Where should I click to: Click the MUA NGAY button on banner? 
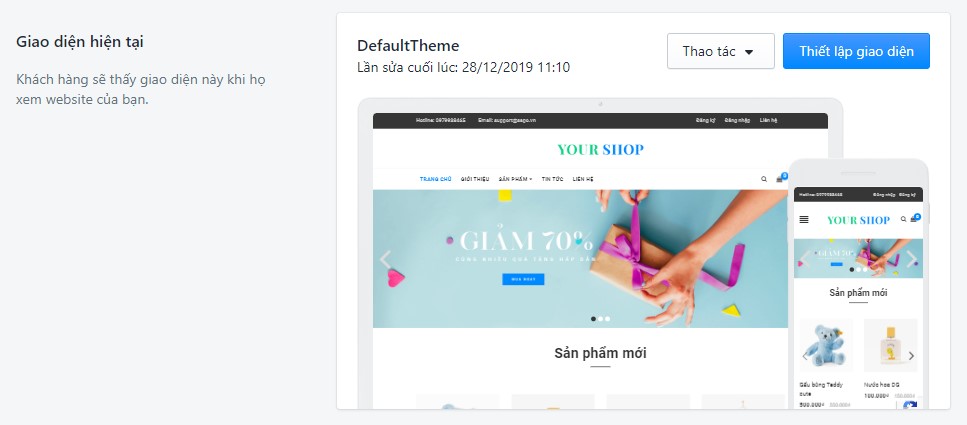(x=523, y=279)
